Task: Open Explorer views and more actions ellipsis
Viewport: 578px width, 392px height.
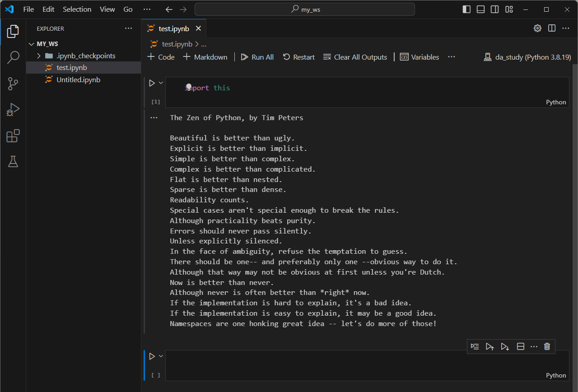Action: (129, 28)
